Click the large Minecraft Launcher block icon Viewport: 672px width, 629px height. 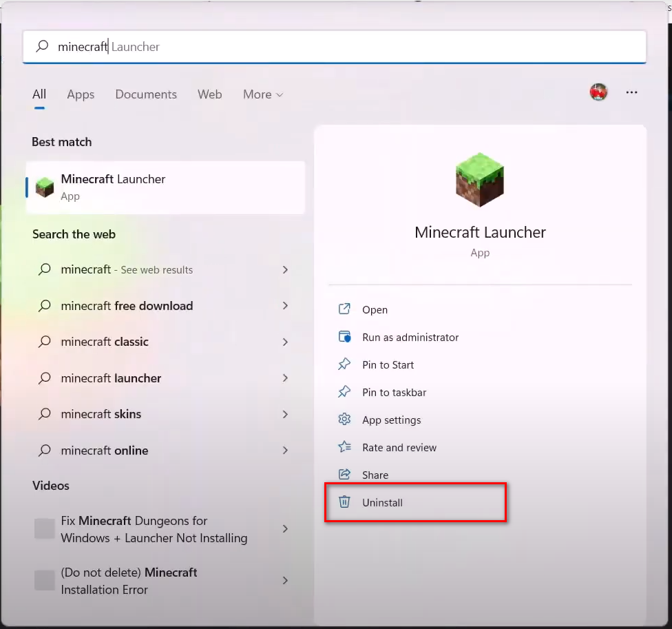[x=480, y=180]
